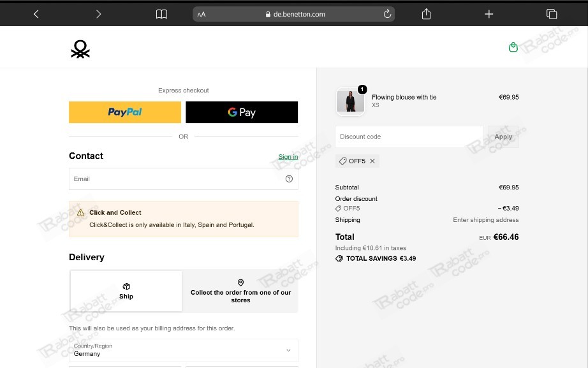Open the browser share sheet icon
The height and width of the screenshot is (368, 588).
426,14
